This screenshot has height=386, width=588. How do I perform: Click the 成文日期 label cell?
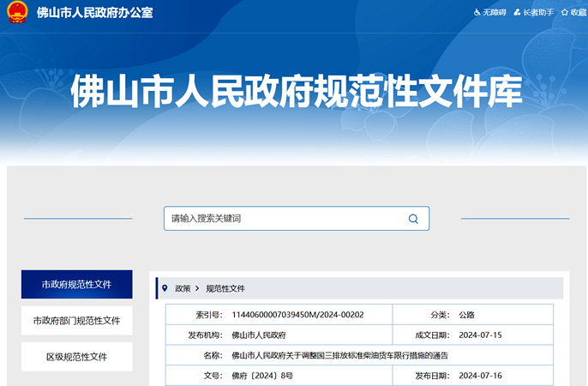432,335
